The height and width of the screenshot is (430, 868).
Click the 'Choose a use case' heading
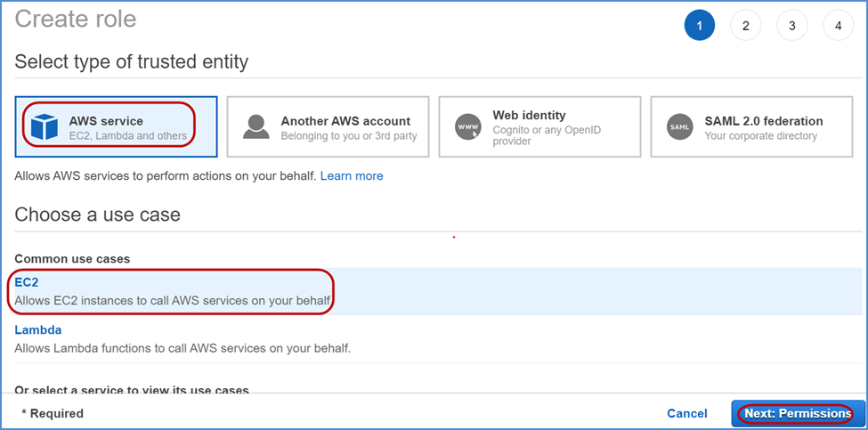tap(97, 215)
